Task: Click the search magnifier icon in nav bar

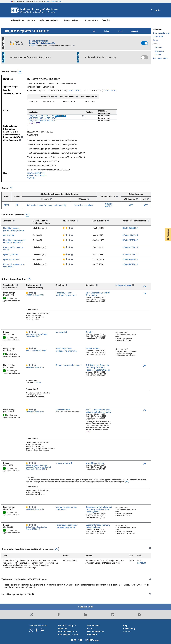Action: [109, 20]
